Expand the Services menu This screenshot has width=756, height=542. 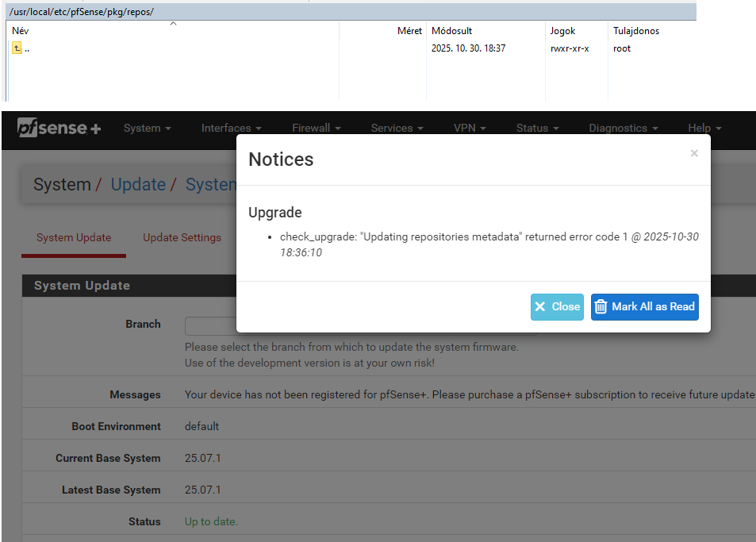point(397,128)
